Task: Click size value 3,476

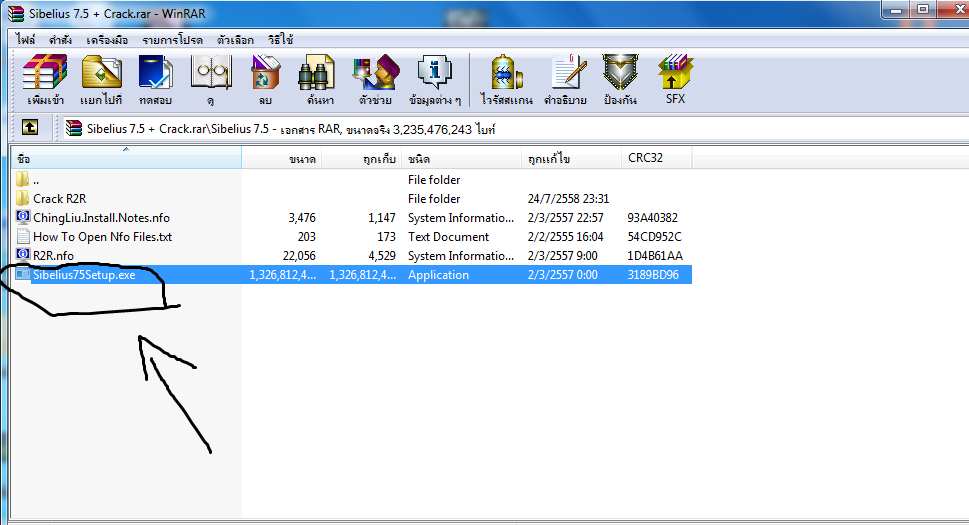Action: [x=302, y=218]
